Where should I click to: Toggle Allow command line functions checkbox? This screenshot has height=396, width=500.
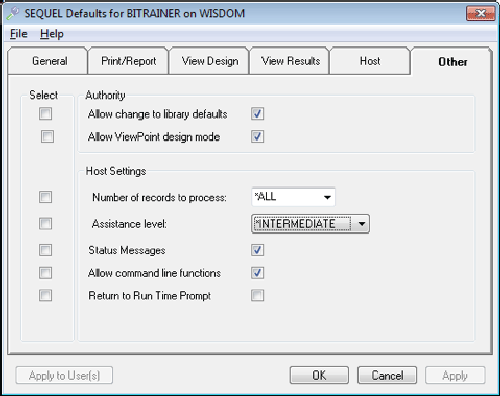tap(257, 273)
